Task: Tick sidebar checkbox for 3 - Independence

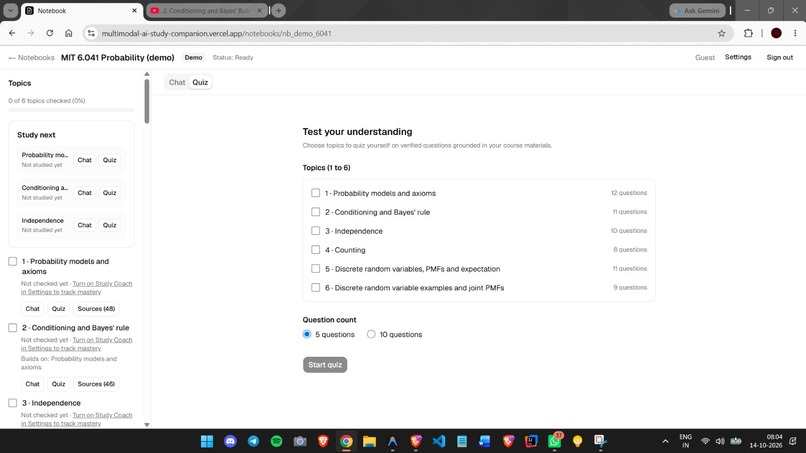Action: (13, 403)
